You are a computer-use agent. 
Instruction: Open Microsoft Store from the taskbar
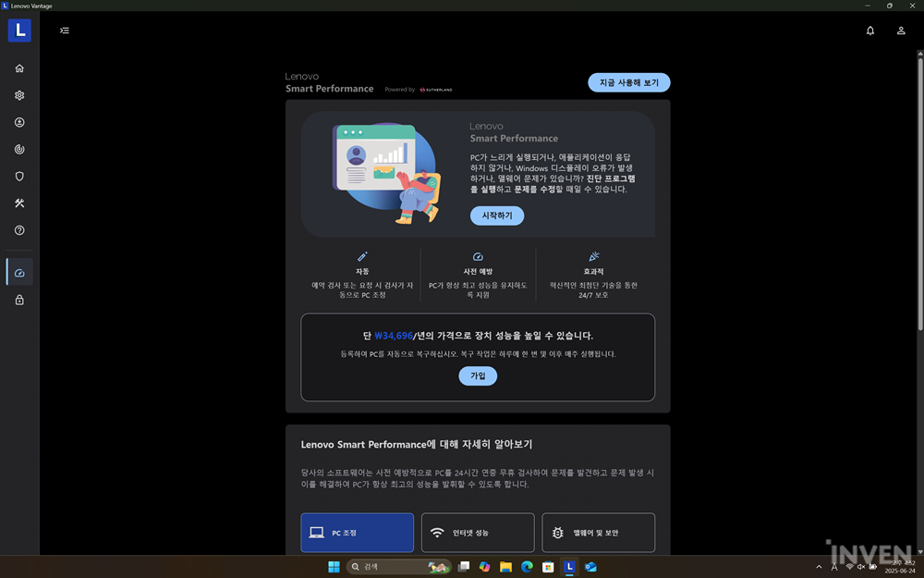point(548,567)
